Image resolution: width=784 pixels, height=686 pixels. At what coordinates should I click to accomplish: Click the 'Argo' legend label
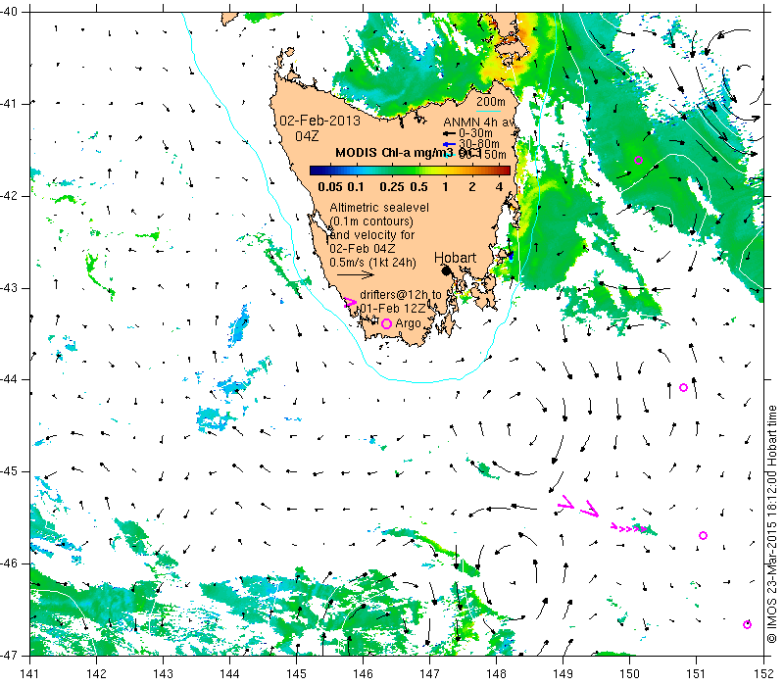coord(408,323)
